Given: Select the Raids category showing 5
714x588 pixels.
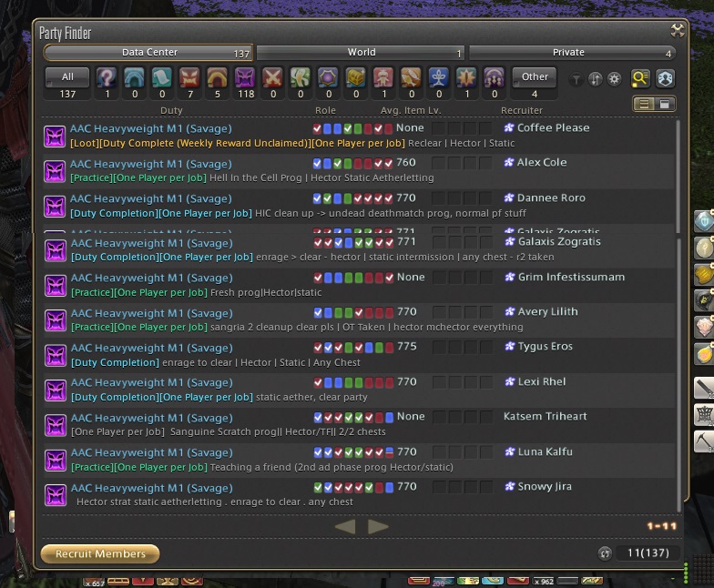Looking at the screenshot, I should coord(217,77).
